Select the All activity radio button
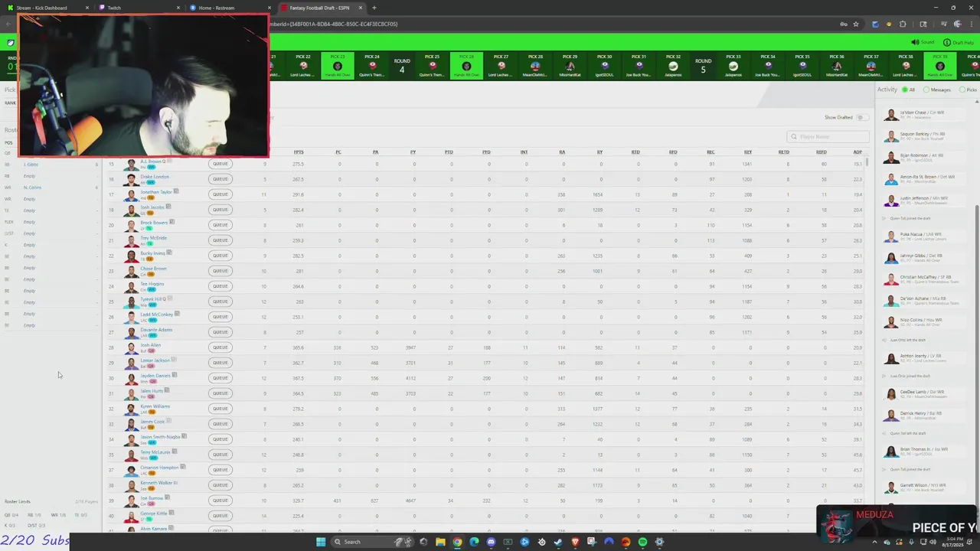 coord(904,90)
